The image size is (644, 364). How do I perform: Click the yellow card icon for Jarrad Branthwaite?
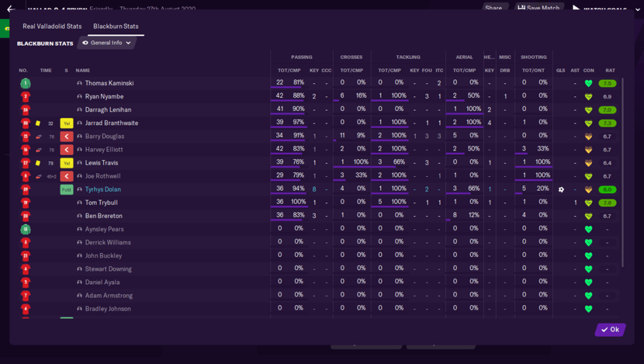click(38, 123)
